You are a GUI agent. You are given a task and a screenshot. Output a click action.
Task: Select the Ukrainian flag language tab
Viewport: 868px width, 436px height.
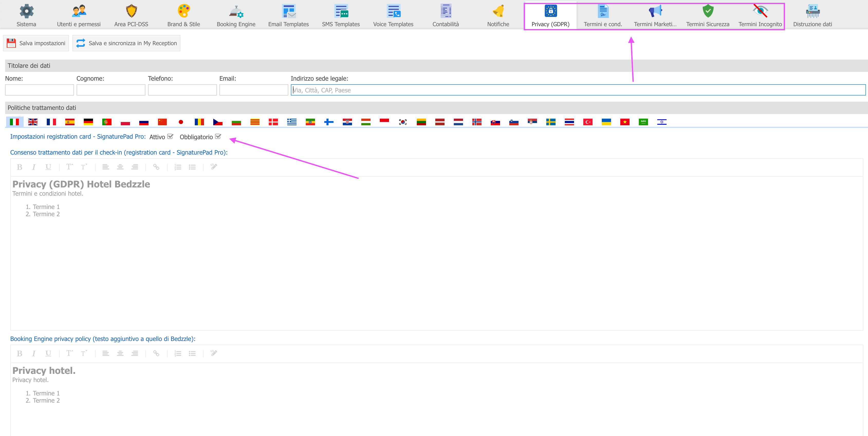606,122
